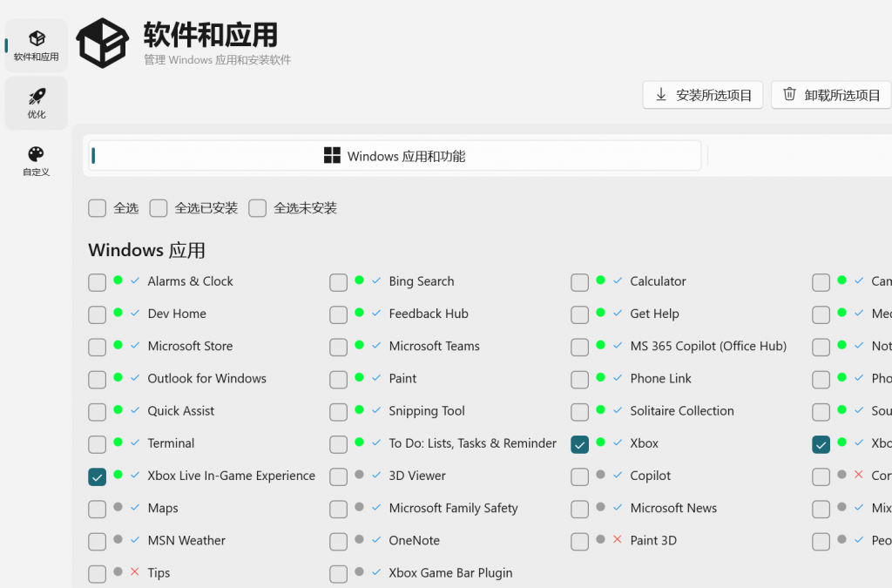The image size is (892, 588).
Task: Tick the Dev Home checkbox
Action: tap(98, 314)
